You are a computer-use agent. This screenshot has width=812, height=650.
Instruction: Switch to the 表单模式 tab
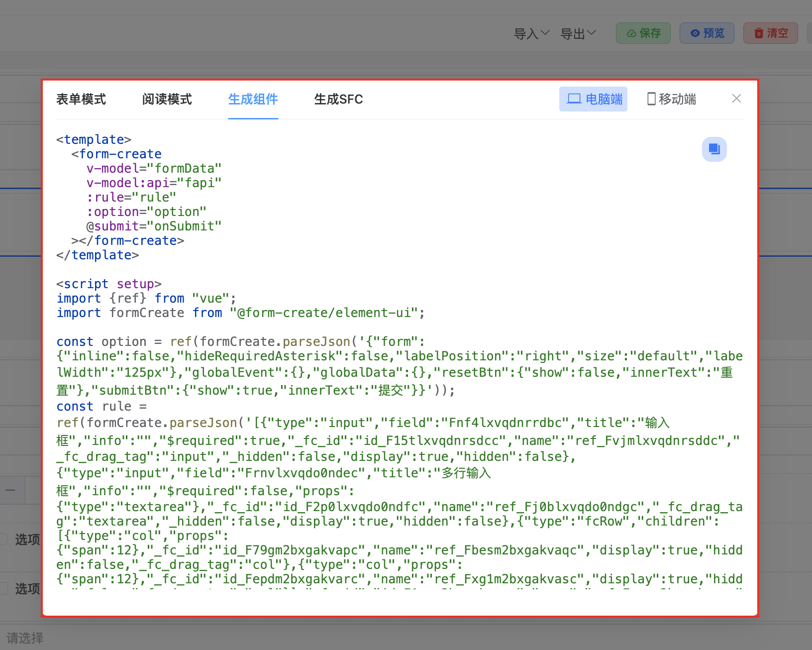click(x=81, y=99)
